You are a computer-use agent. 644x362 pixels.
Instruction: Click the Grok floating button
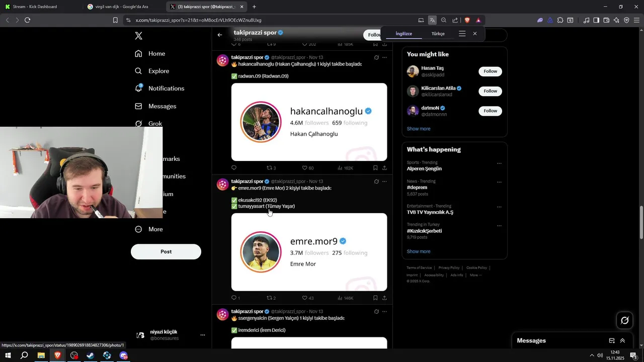tap(625, 320)
